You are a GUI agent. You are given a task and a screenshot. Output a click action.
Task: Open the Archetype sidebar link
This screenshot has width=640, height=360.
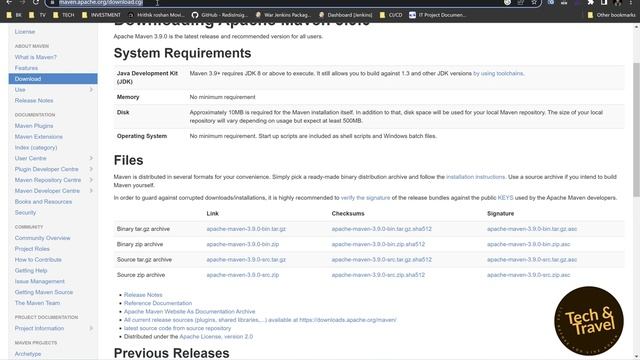coord(28,354)
